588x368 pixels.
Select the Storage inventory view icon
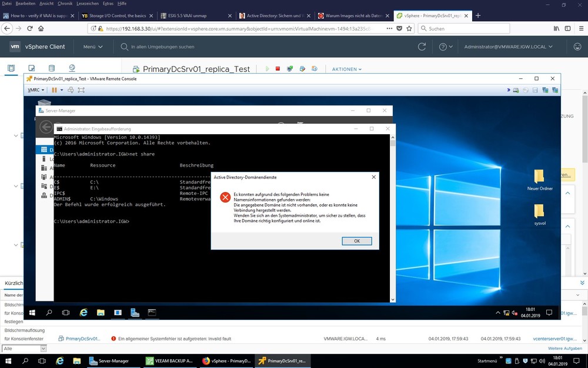pos(51,69)
